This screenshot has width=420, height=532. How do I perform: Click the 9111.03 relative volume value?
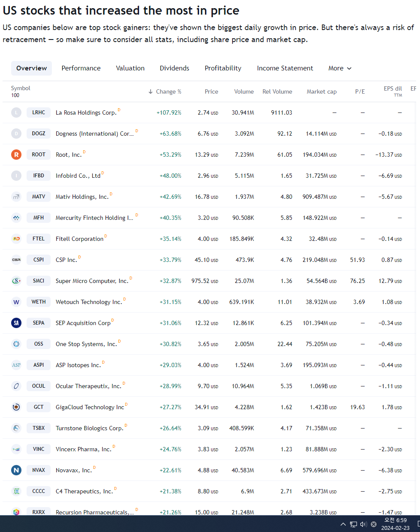coord(281,112)
